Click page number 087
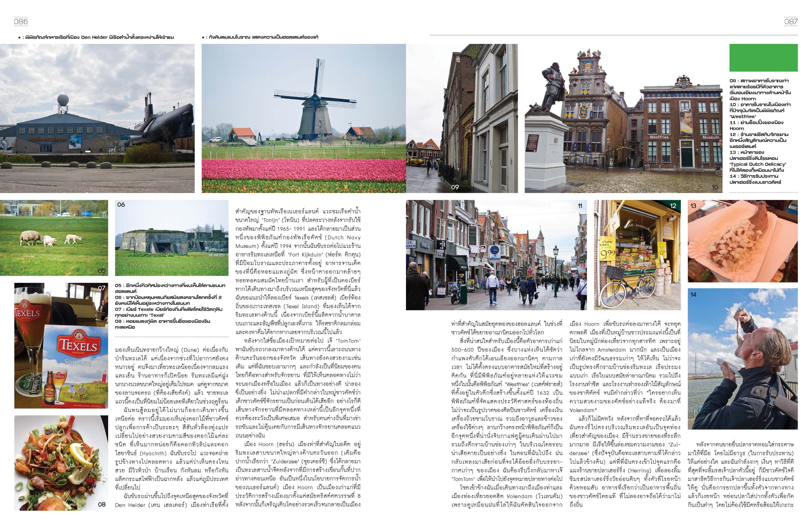The height and width of the screenshot is (525, 812). (x=791, y=21)
